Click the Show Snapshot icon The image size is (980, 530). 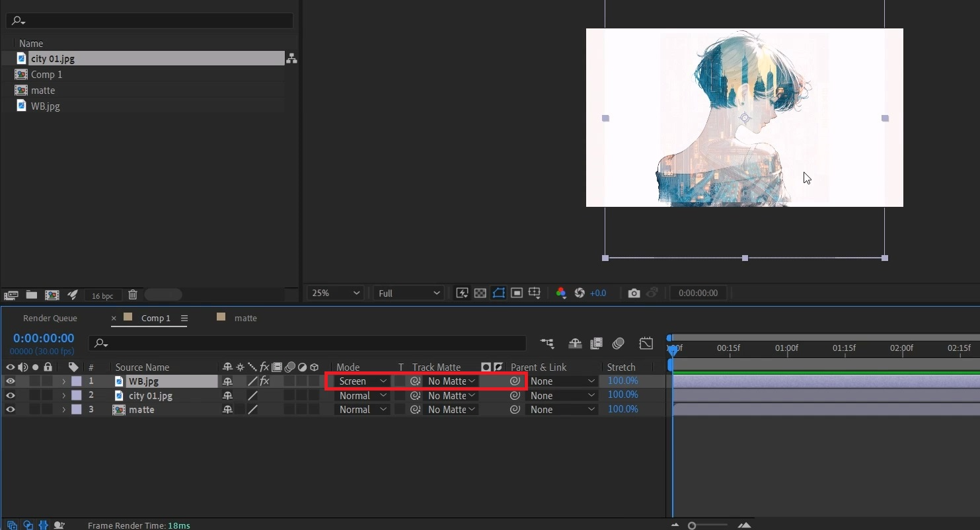pyautogui.click(x=652, y=293)
